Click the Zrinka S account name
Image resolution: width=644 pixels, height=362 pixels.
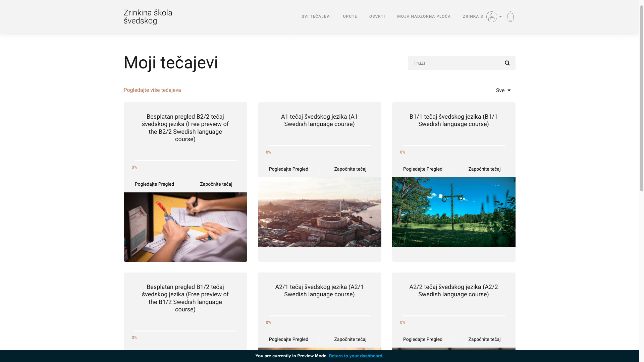tap(473, 16)
